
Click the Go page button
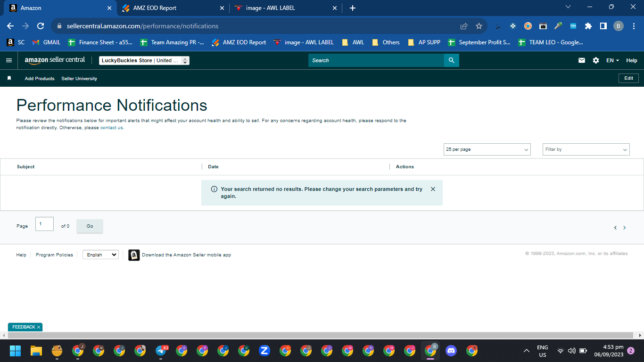tap(90, 226)
